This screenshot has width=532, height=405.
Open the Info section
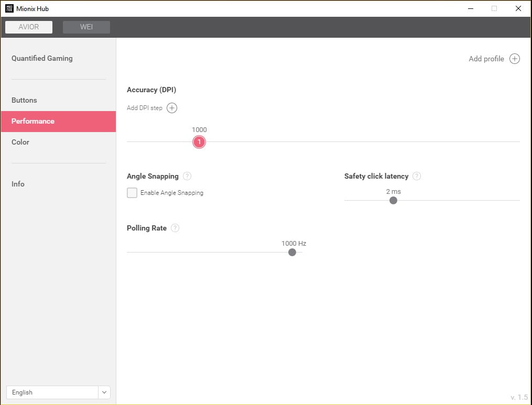[18, 184]
